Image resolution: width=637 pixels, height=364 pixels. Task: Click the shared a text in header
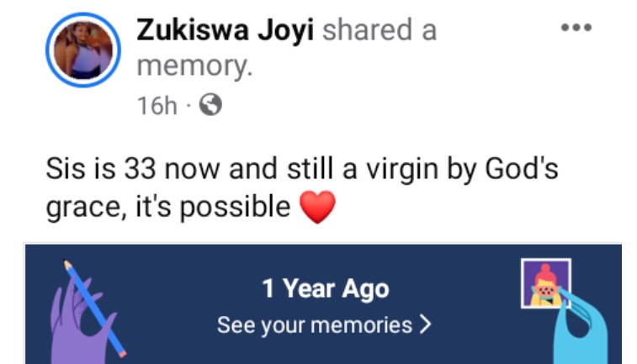click(380, 31)
